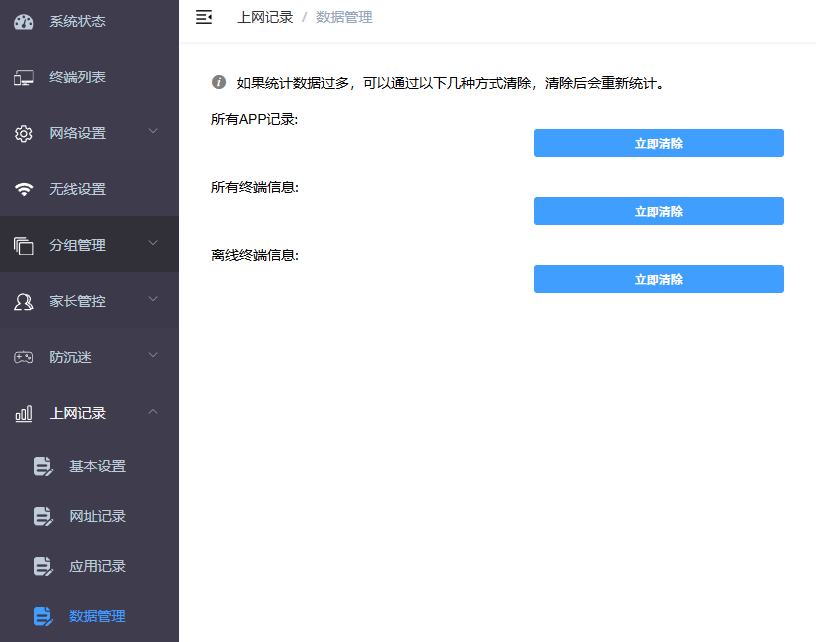Open the 基本设置 submenu item
816x642 pixels.
point(97,466)
